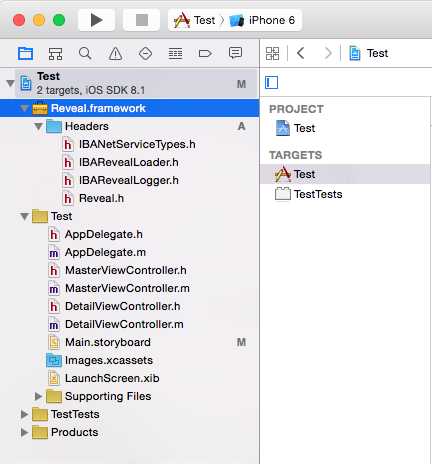This screenshot has height=464, width=432.
Task: Expand the Supporting Files folder
Action: (x=38, y=396)
